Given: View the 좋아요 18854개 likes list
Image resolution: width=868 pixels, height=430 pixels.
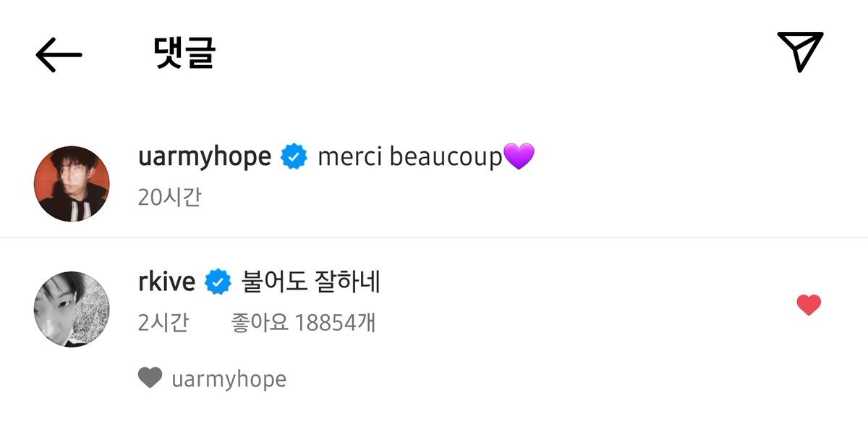Looking at the screenshot, I should coord(303,322).
